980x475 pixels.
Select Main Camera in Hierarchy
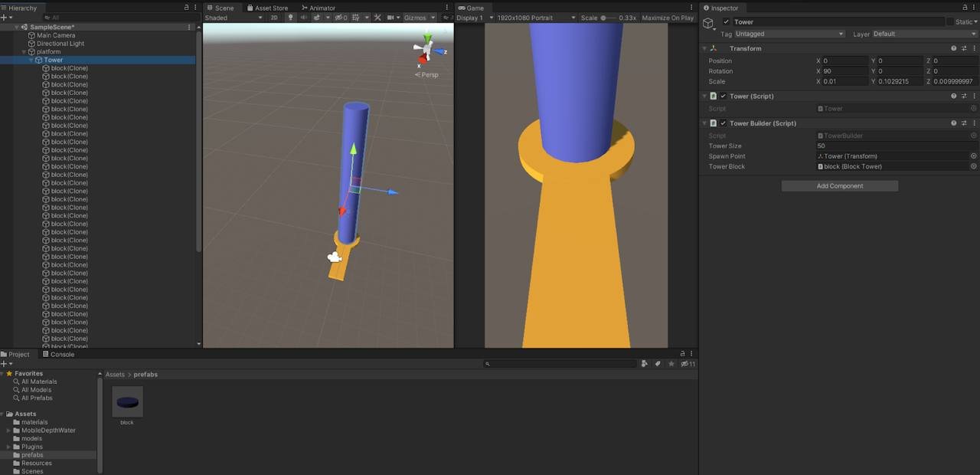point(56,35)
